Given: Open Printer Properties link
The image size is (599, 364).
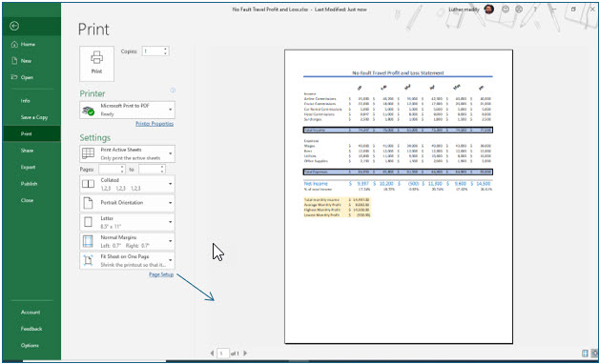Looking at the screenshot, I should pyautogui.click(x=155, y=124).
